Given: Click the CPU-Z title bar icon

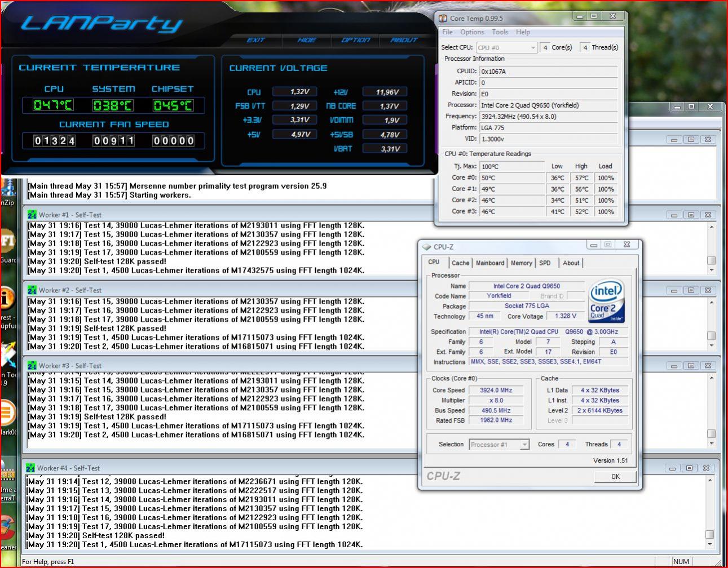Looking at the screenshot, I should click(427, 247).
